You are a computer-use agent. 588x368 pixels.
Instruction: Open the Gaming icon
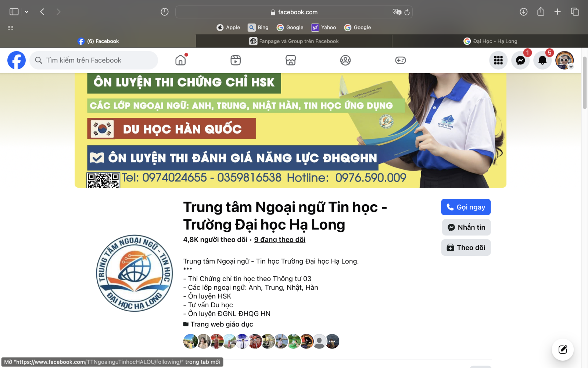(x=401, y=60)
